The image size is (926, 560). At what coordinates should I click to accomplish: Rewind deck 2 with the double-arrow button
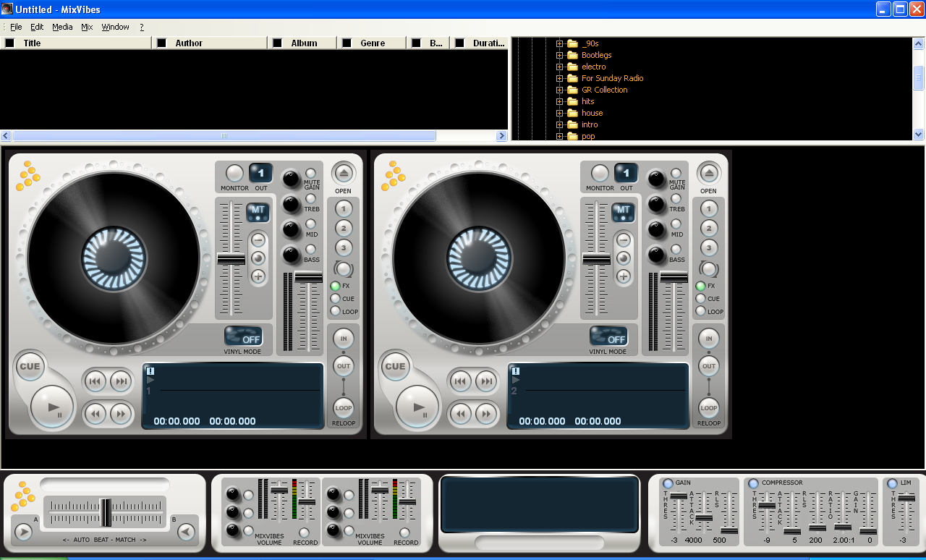pyautogui.click(x=461, y=414)
